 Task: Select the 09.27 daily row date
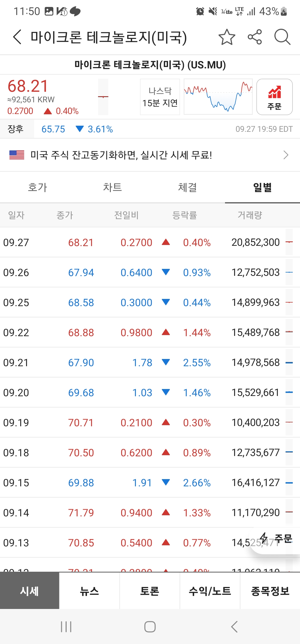(16, 242)
